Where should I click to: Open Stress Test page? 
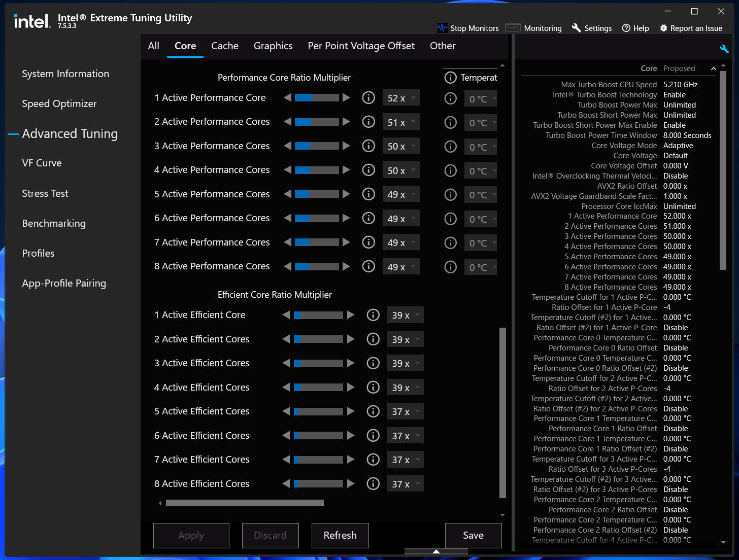click(45, 193)
